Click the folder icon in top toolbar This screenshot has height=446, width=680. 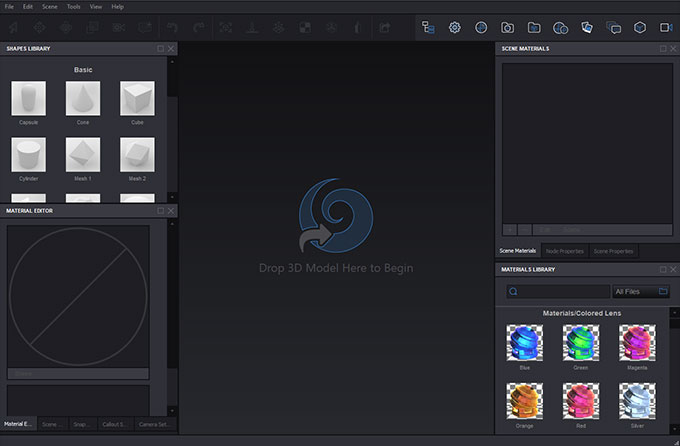[x=534, y=27]
